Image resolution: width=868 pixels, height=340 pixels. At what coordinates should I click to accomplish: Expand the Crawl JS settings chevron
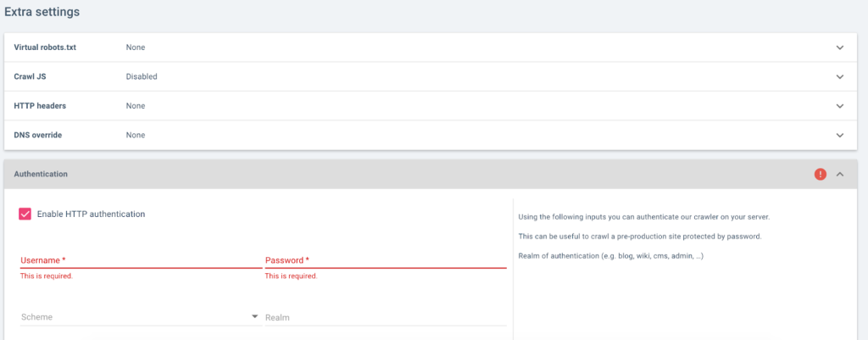(840, 76)
